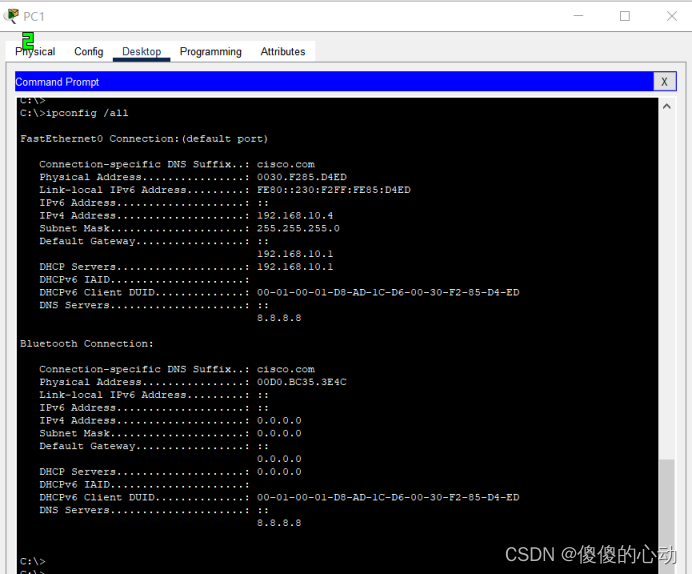Click the Command Prompt title bar text
Image resolution: width=692 pixels, height=574 pixels.
click(57, 82)
